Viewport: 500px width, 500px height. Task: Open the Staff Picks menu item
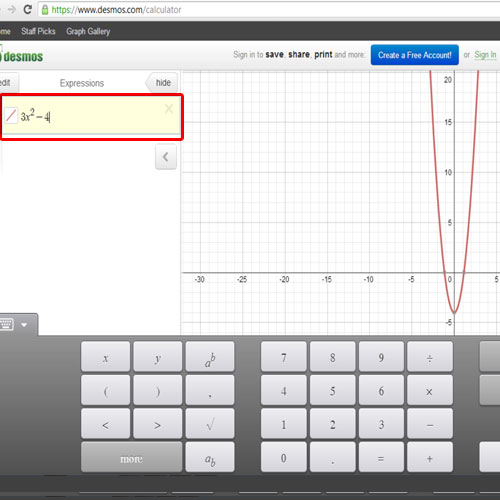pos(38,31)
